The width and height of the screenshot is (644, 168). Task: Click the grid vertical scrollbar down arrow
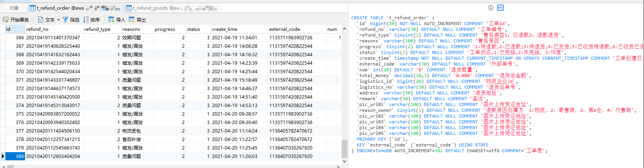[344, 162]
